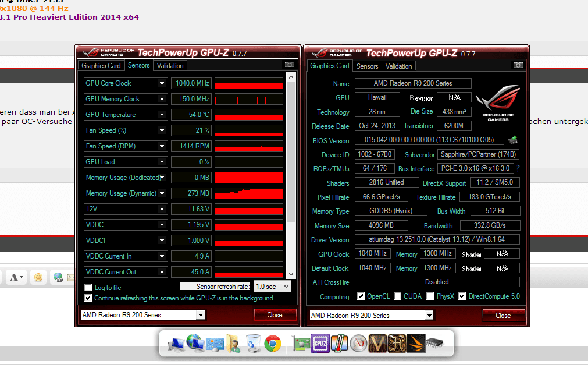Launch the game with gothic H icon

397,343
